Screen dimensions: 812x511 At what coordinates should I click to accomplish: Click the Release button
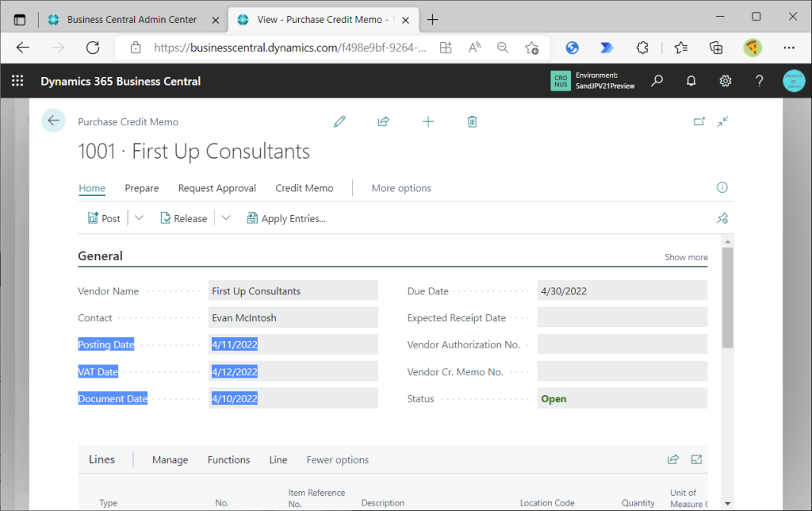183,218
